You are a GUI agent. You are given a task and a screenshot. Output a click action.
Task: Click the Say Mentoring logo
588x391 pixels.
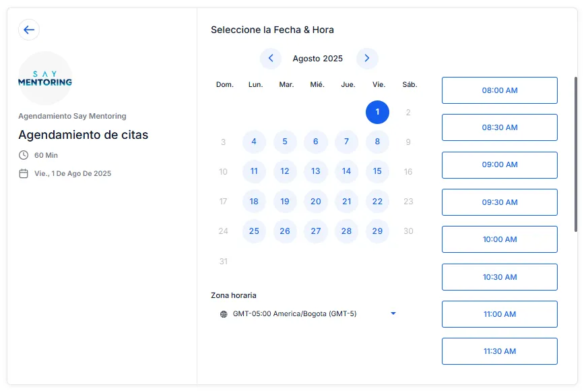[x=45, y=78]
